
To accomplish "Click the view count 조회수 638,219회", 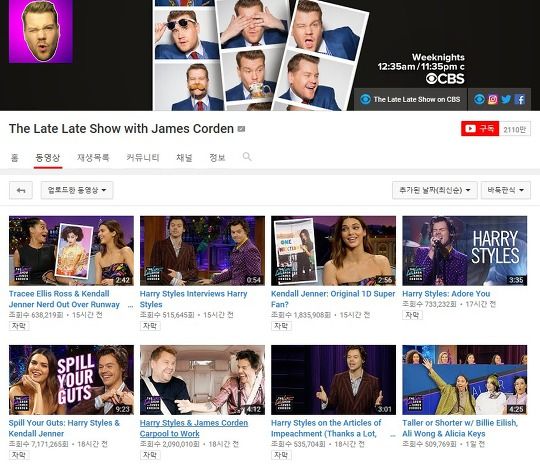I will tap(36, 315).
